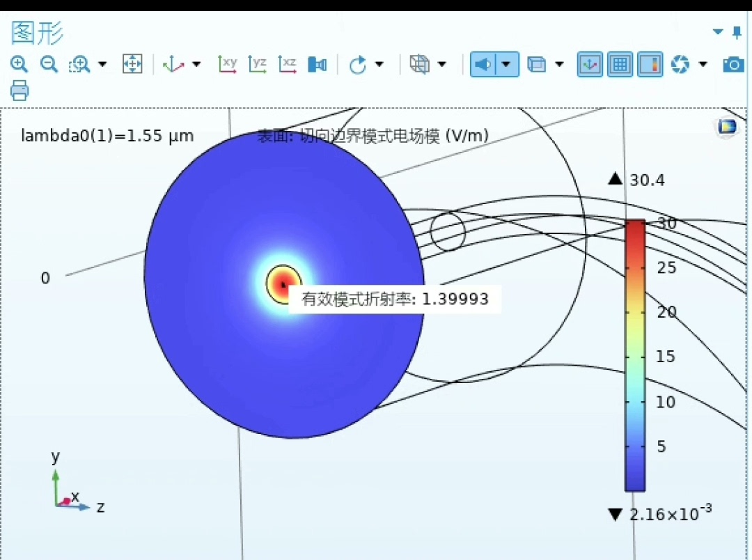
Task: Activate the zoom box tool
Action: click(x=79, y=64)
